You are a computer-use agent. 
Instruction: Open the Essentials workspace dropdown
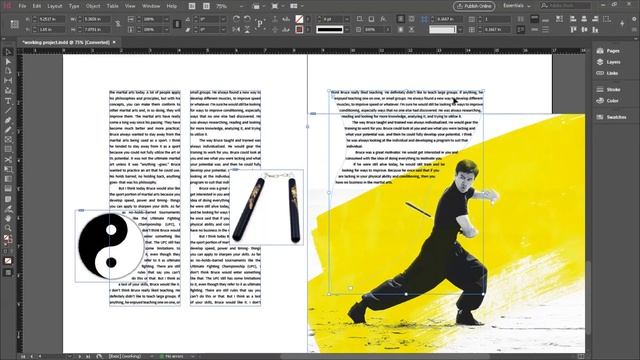[517, 6]
